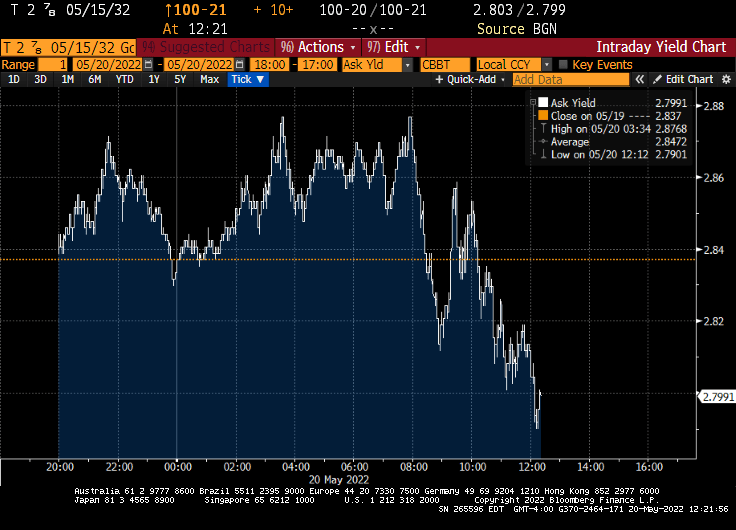Open the Tick interval dropdown

[247, 79]
